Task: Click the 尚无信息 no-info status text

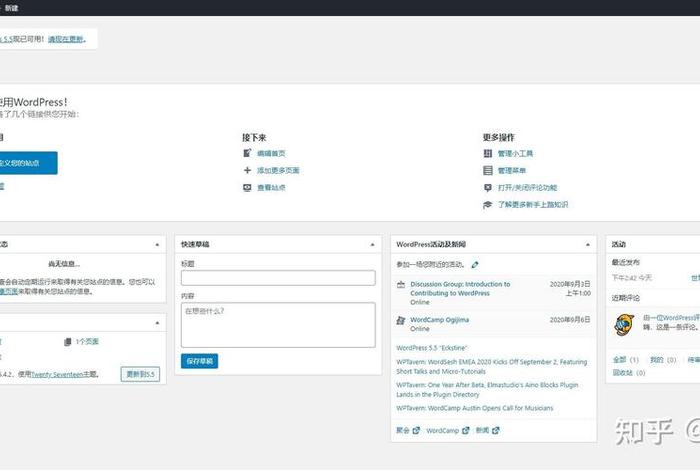Action: 64,264
